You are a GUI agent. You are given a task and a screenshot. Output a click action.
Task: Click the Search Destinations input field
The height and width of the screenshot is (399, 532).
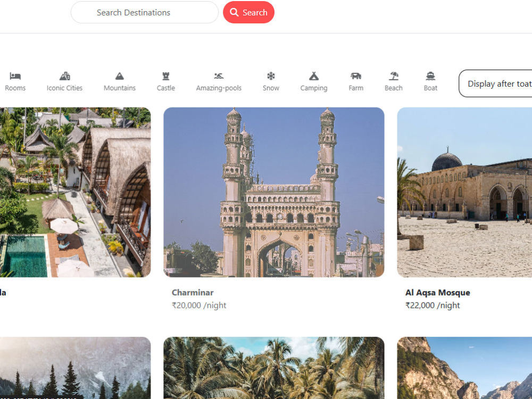[145, 12]
